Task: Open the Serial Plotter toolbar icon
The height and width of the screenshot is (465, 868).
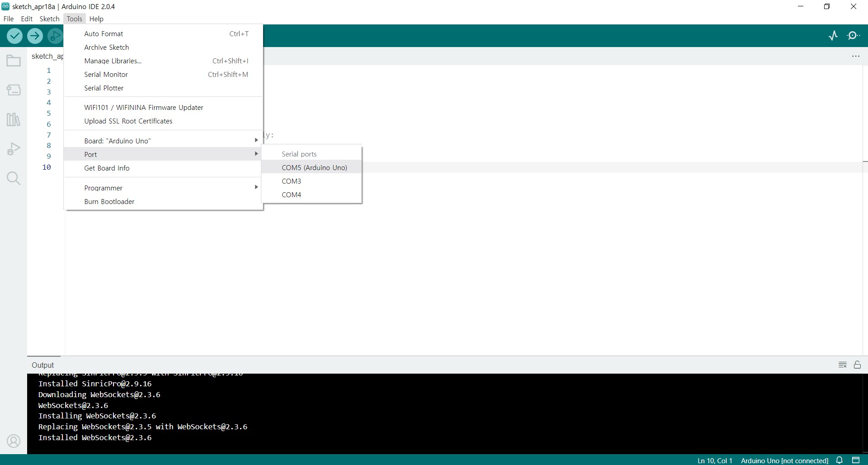Action: [833, 36]
